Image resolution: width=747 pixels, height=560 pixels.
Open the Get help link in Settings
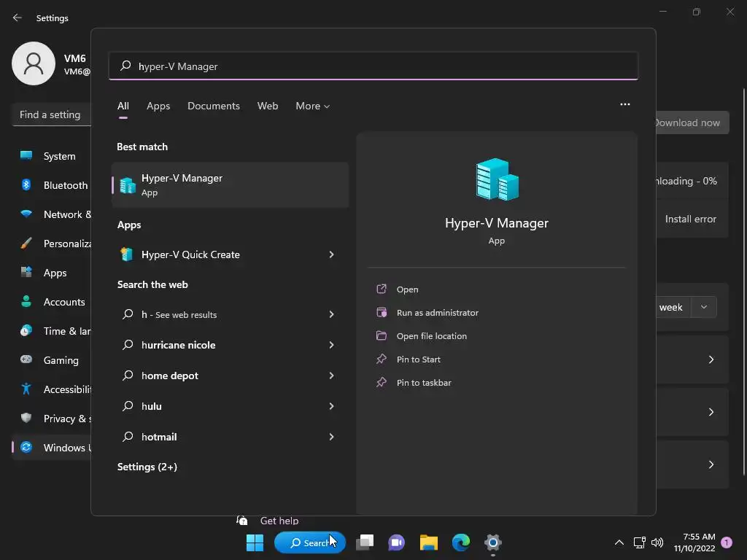(279, 521)
